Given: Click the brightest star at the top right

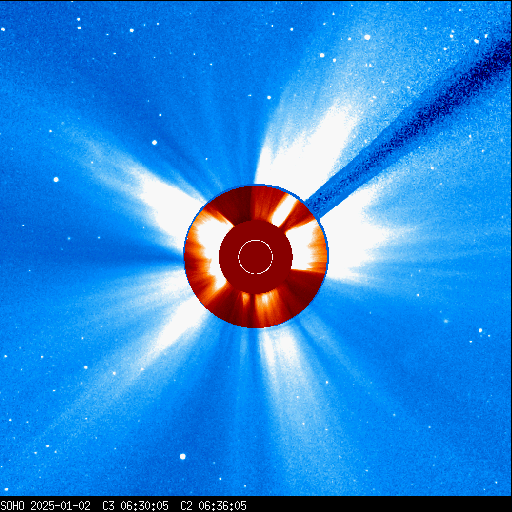Looking at the screenshot, I should (367, 37).
